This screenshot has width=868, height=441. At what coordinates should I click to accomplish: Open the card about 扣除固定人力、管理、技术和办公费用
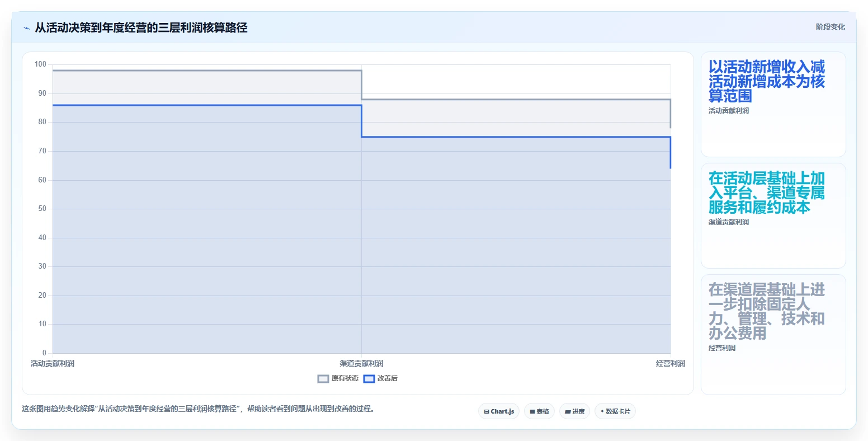tap(773, 335)
